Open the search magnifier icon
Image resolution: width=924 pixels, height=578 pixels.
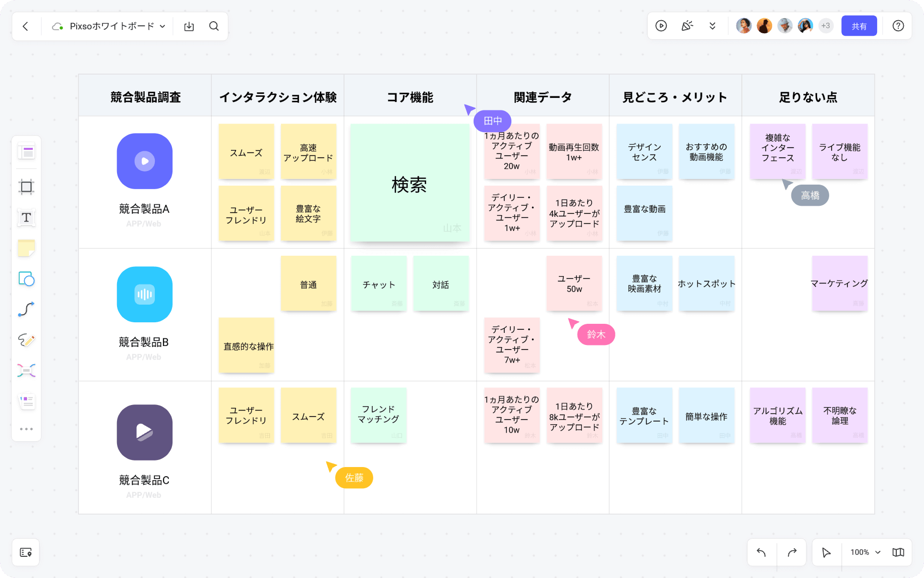(x=214, y=26)
